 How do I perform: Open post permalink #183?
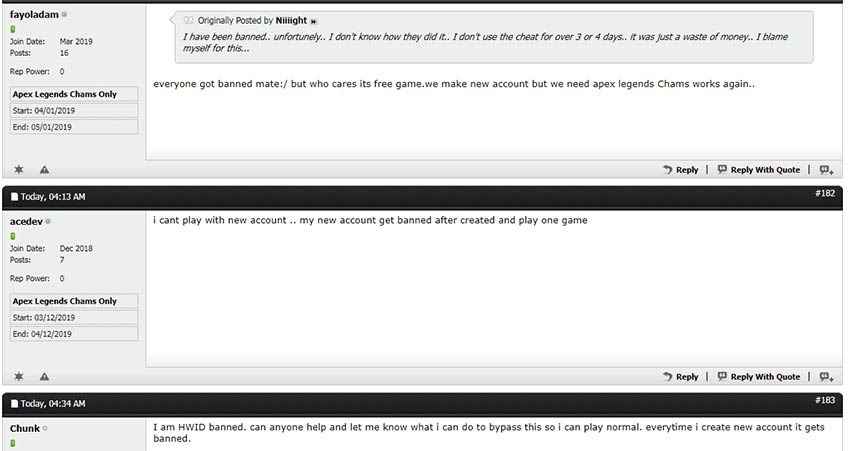point(825,400)
